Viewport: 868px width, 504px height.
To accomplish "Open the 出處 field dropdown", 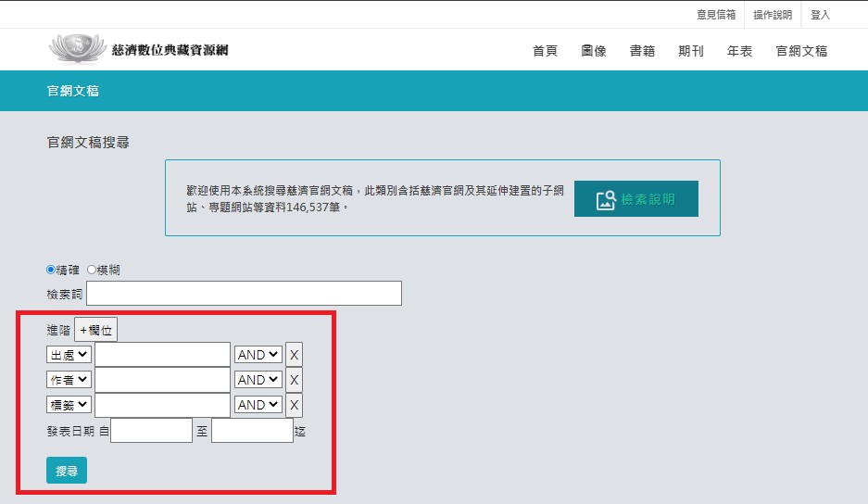I will point(69,355).
